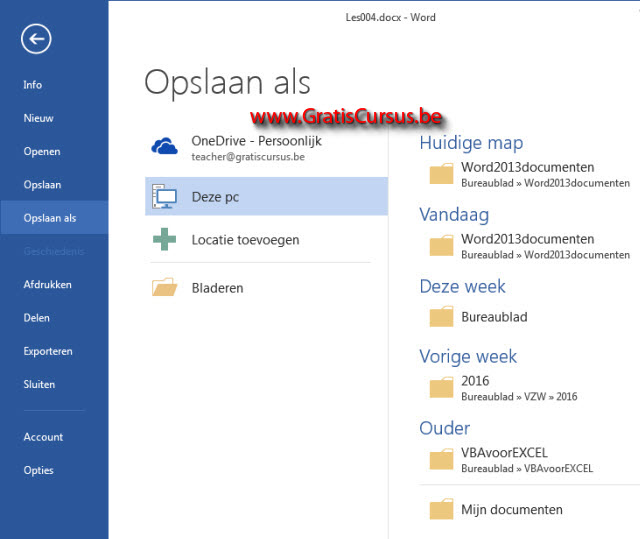Click path text under Huidige map folder
The width and height of the screenshot is (640, 539).
point(545,183)
